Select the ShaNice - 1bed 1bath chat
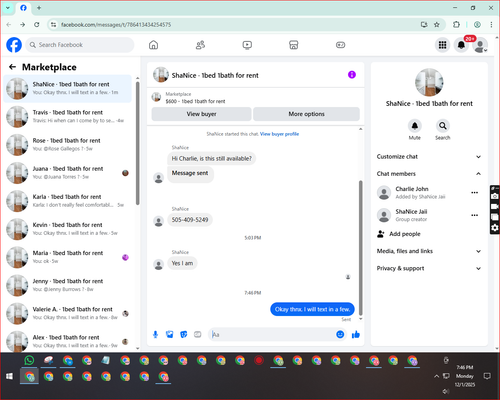Screen dimensions: 500x400 [68, 89]
